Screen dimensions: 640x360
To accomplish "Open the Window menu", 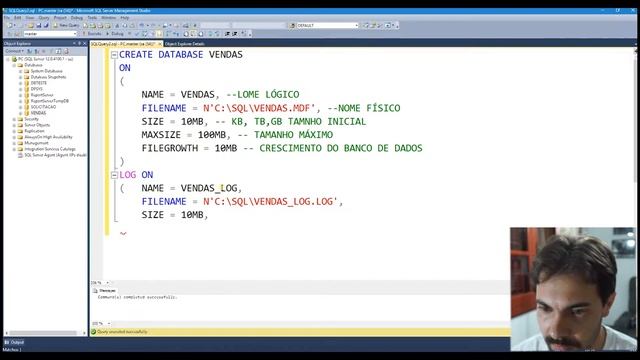I will pos(109,18).
